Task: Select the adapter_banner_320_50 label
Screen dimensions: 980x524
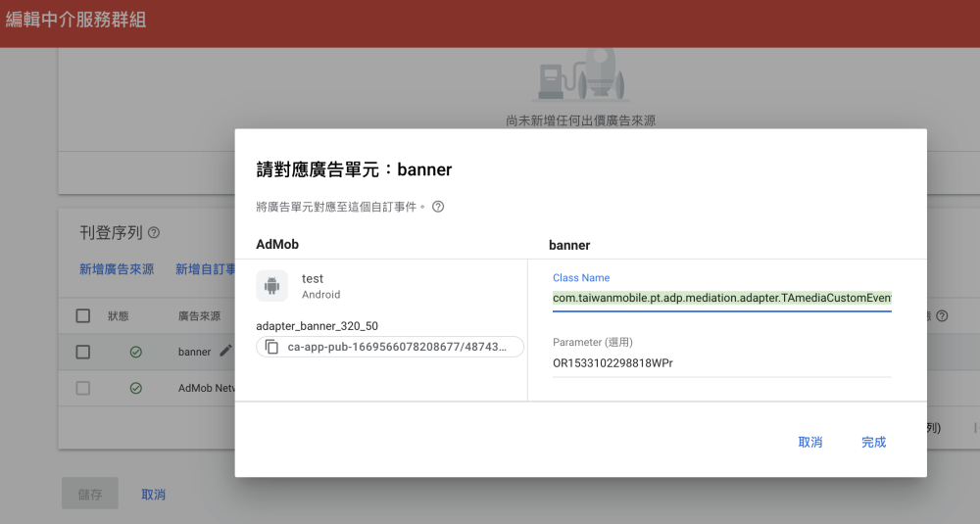Action: point(317,326)
